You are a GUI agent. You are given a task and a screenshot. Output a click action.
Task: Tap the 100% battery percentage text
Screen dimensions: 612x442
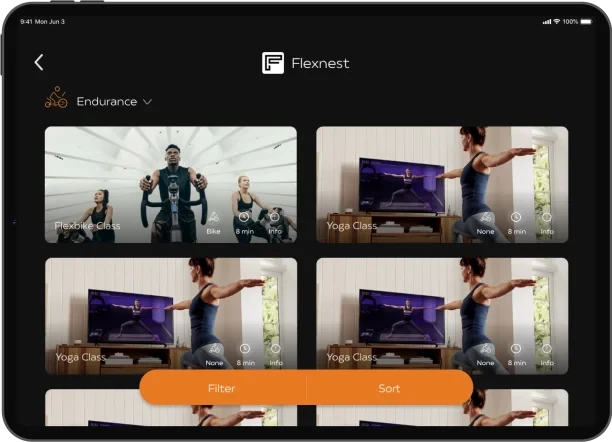[570, 21]
